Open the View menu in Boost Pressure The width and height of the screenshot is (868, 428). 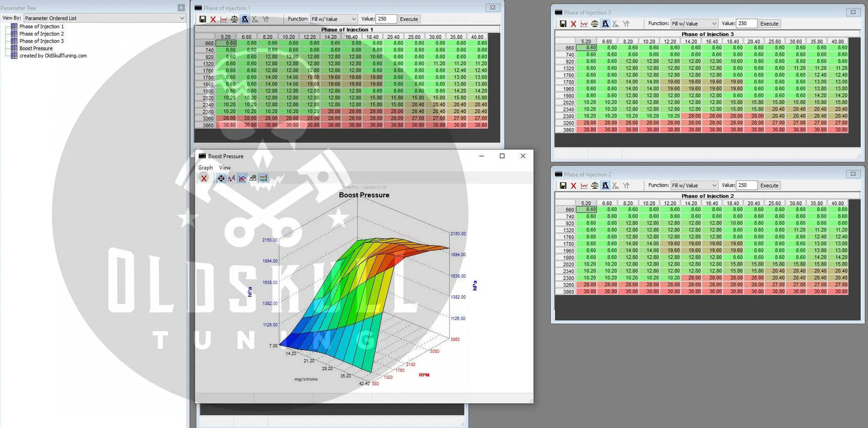(x=225, y=168)
